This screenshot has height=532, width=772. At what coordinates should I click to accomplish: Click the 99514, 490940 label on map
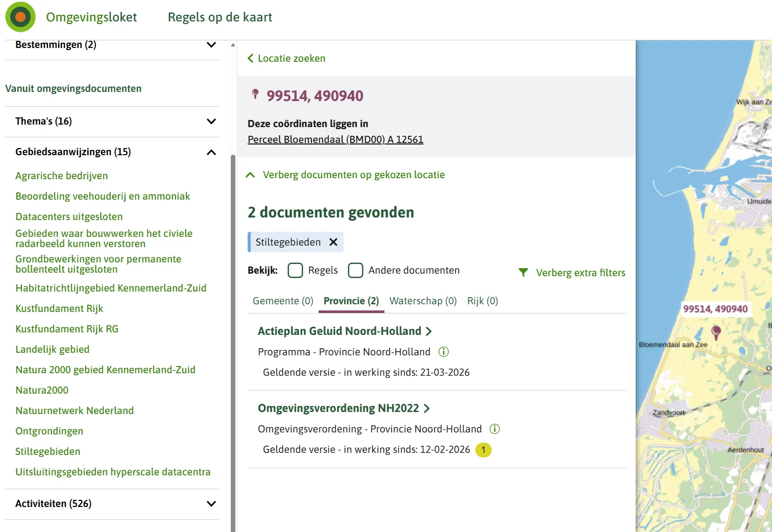click(715, 309)
